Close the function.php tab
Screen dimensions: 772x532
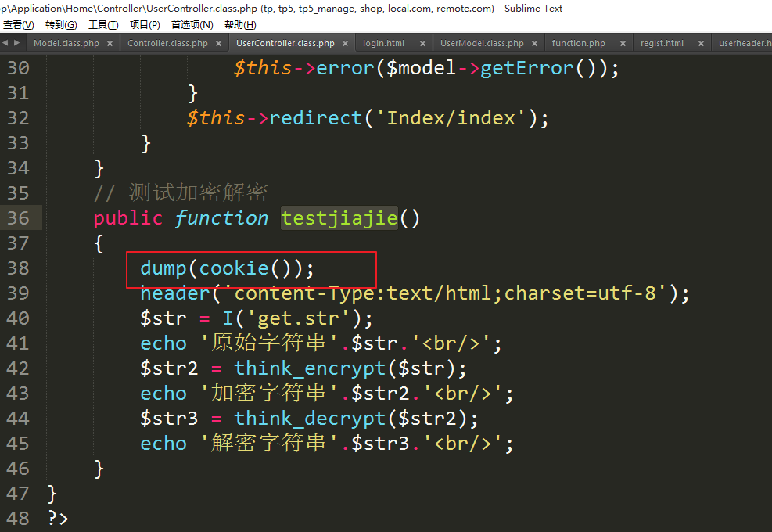pos(623,44)
